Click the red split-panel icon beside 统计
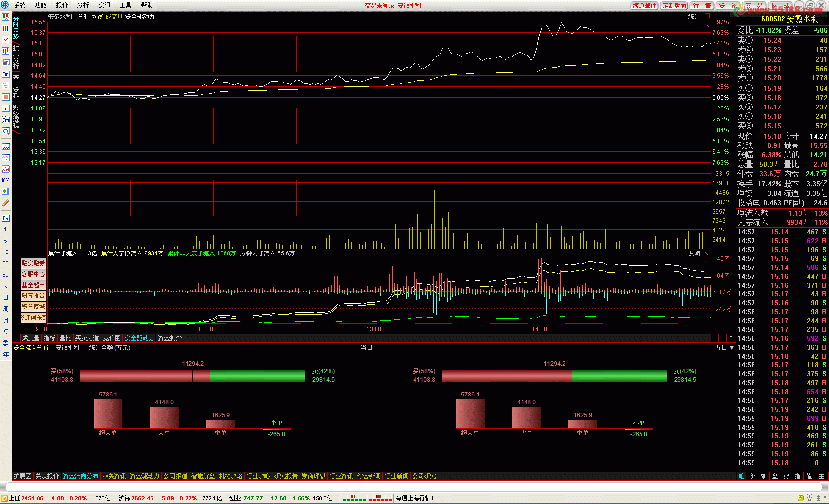The width and height of the screenshot is (829, 504). (707, 16)
